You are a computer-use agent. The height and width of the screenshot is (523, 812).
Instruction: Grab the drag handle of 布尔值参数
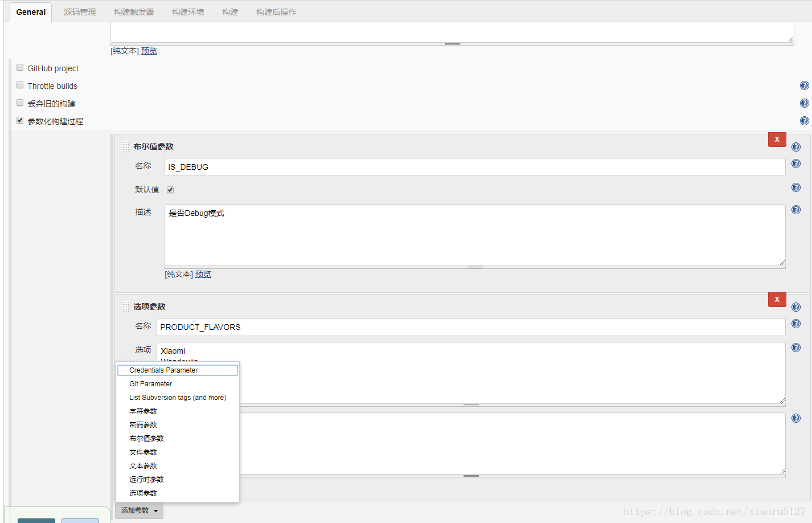coord(125,147)
